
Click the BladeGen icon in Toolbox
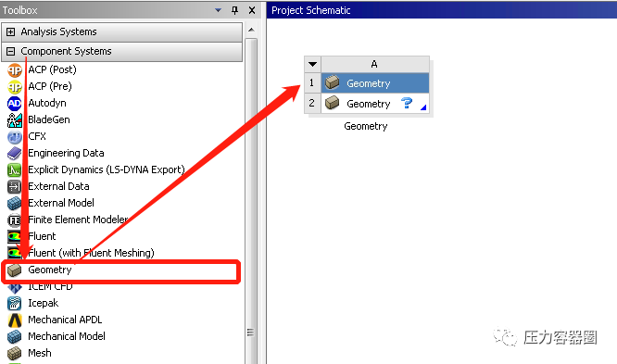[15, 120]
